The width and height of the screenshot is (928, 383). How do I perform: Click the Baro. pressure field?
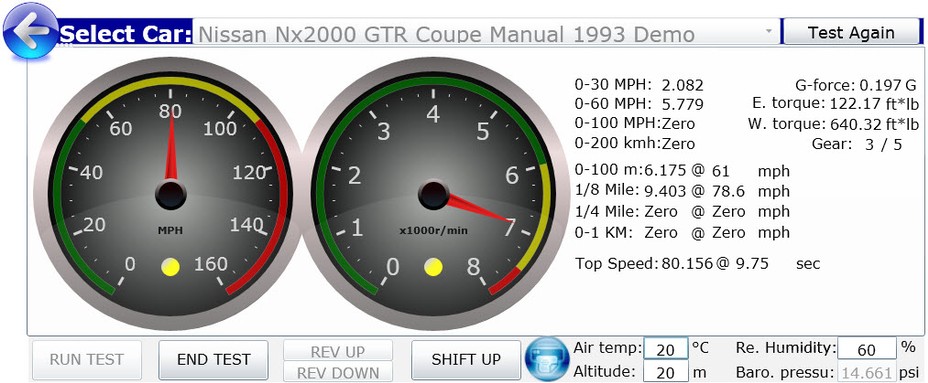pyautogui.click(x=866, y=372)
